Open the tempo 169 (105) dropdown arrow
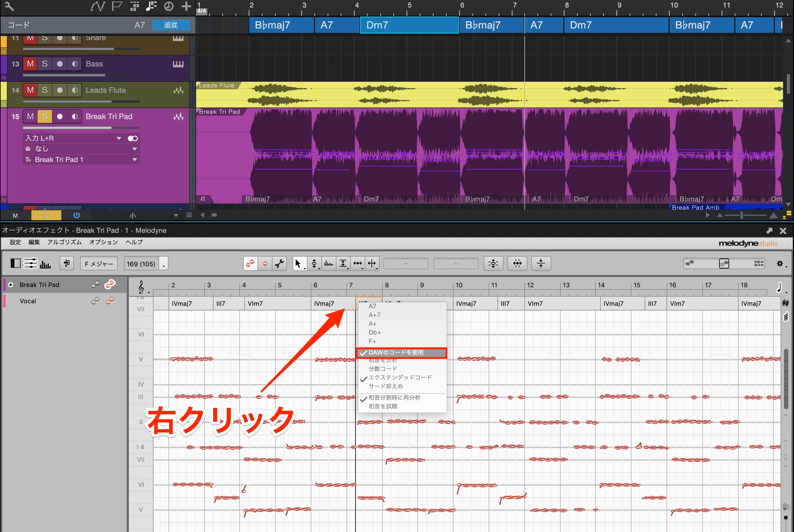Screen dimensions: 794x532 [164, 263]
